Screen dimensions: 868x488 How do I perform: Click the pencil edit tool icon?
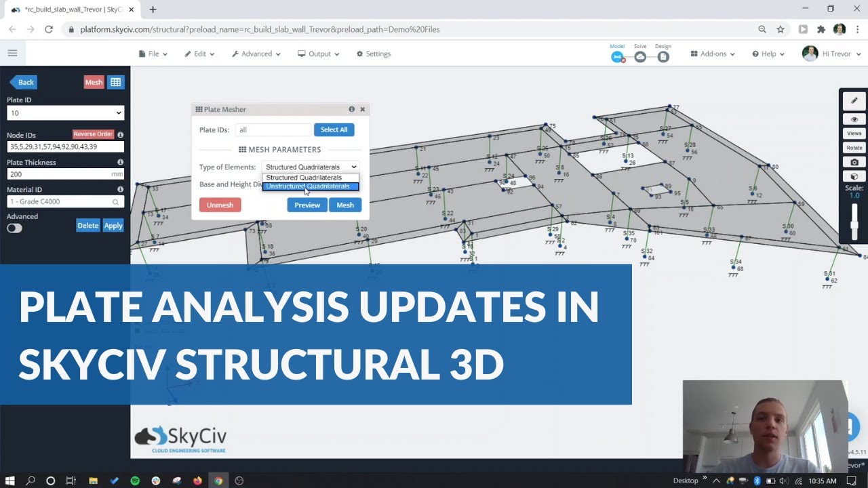pyautogui.click(x=854, y=100)
